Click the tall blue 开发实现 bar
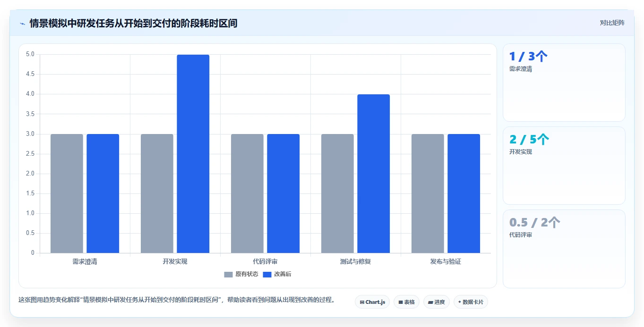This screenshot has height=327, width=644. point(193,154)
